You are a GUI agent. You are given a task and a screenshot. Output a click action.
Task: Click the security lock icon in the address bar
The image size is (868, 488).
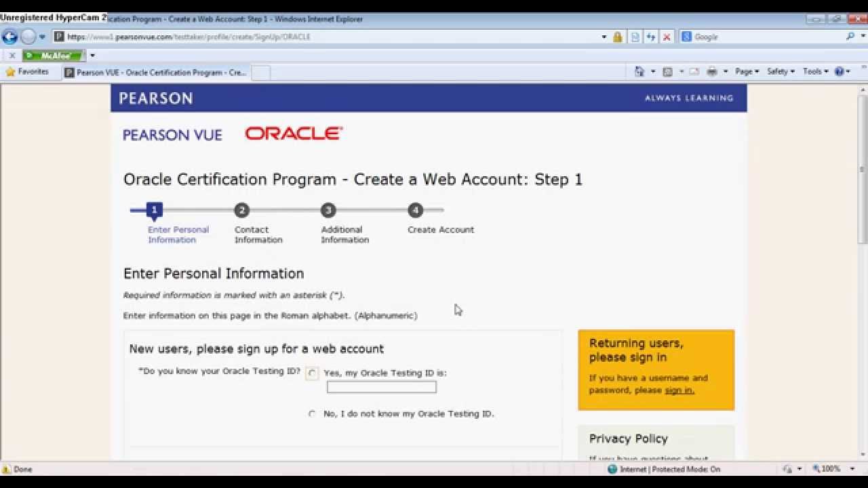coord(618,37)
